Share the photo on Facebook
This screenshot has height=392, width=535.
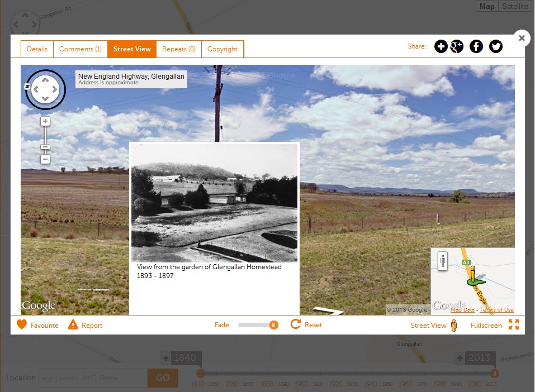476,46
